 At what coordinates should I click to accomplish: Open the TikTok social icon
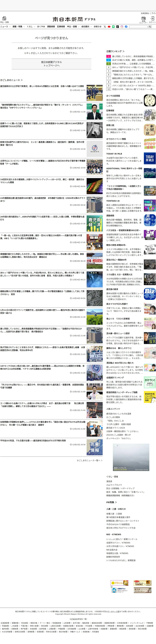118,27
